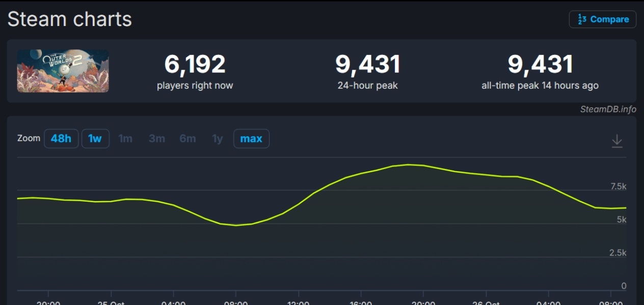Select the 3m zoom range
This screenshot has width=644, height=305.
tap(157, 138)
